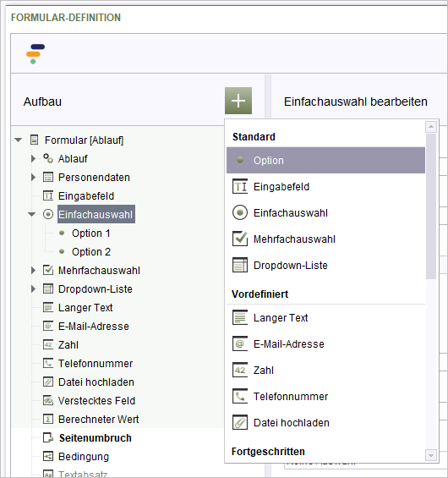This screenshot has width=448, height=478.
Task: Select the Datei hochladen paperclip icon in popup
Action: click(240, 422)
